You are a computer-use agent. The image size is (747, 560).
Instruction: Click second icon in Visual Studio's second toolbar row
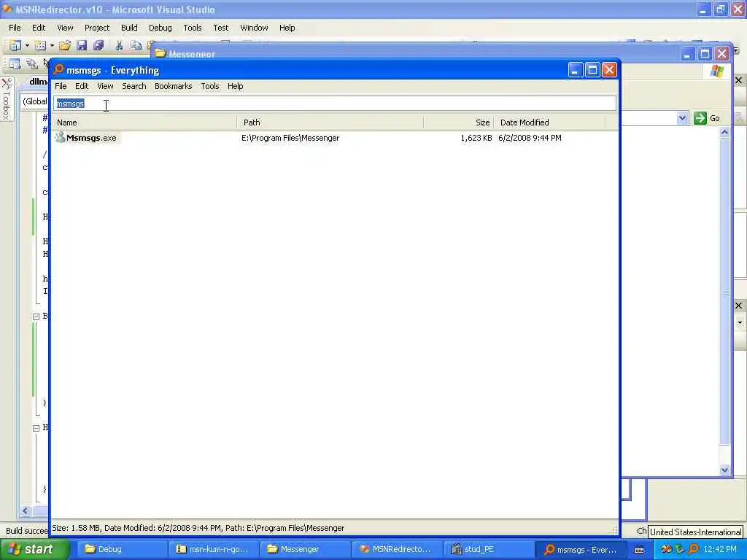click(32, 64)
